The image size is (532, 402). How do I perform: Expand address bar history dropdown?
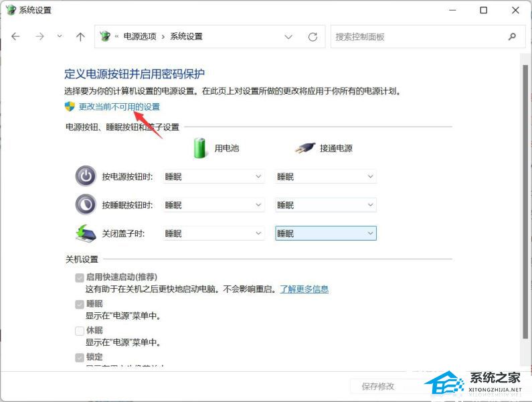tap(288, 37)
